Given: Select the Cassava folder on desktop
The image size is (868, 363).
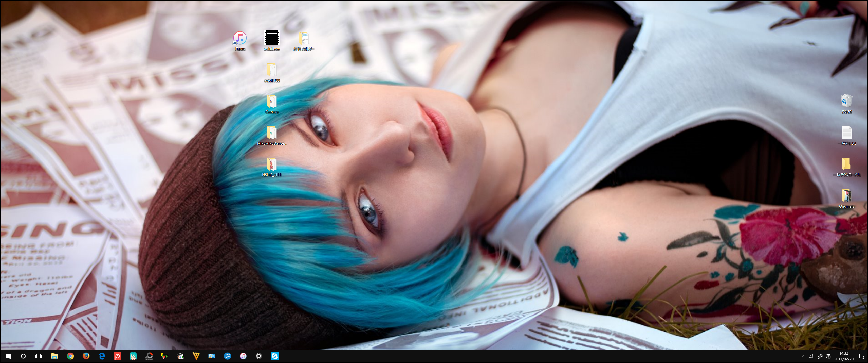Looking at the screenshot, I should point(272,102).
